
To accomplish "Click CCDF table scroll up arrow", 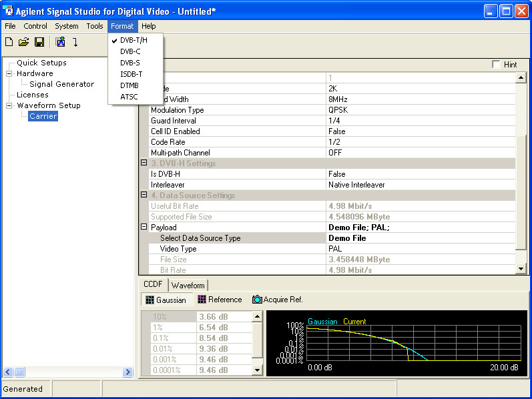I will point(257,316).
